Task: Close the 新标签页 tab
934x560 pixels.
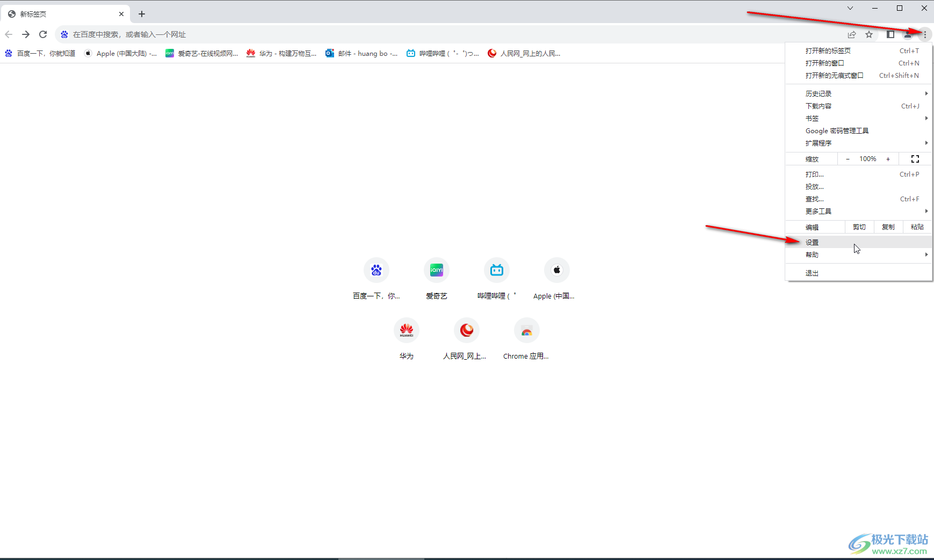Action: coord(121,14)
